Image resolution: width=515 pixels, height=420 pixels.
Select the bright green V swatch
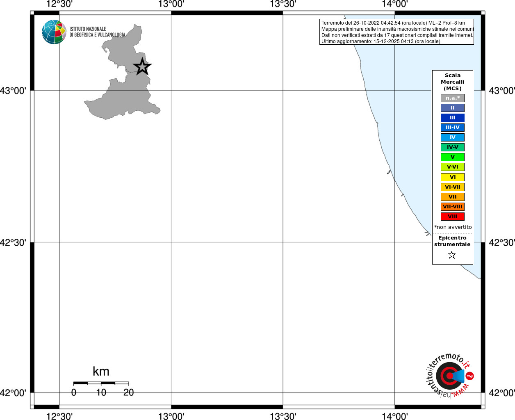tap(453, 157)
